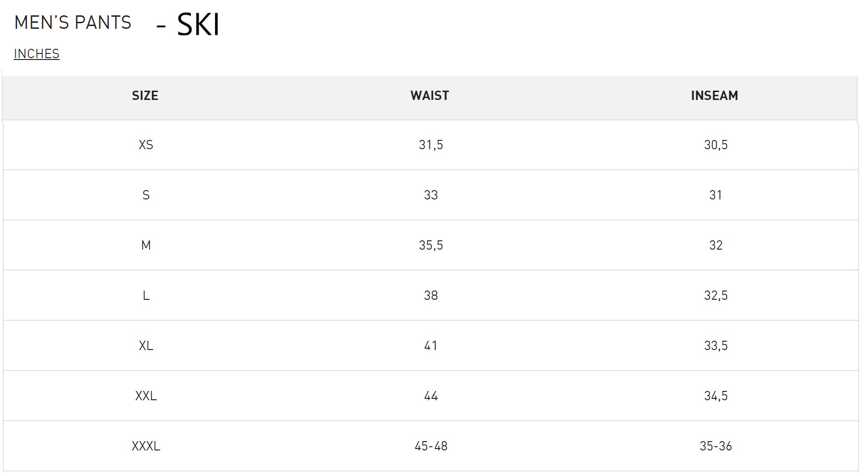
Task: Select the XL size row label
Action: click(x=146, y=346)
